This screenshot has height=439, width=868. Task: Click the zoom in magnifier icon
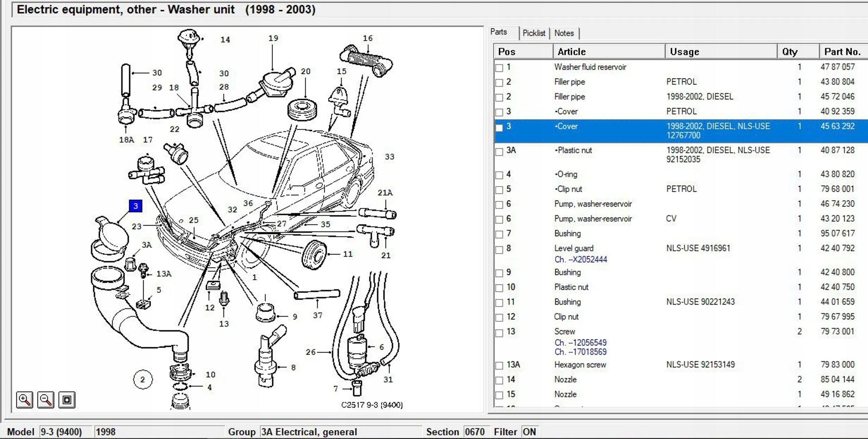click(24, 400)
